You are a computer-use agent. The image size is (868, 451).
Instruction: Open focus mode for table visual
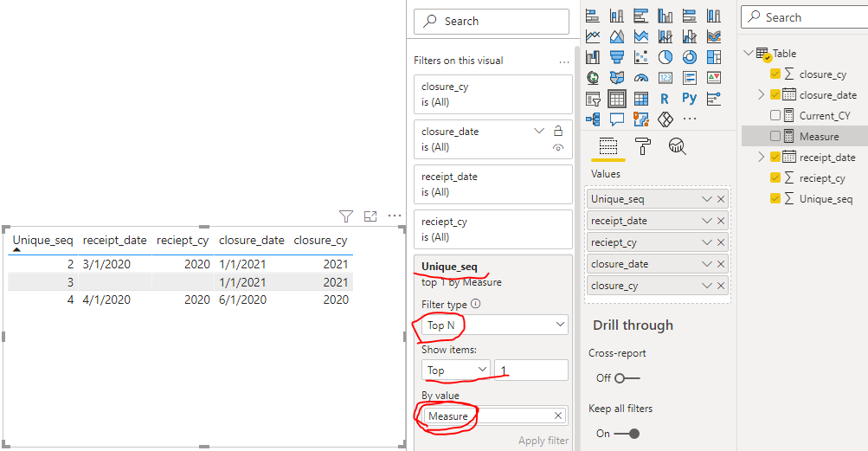[x=370, y=216]
